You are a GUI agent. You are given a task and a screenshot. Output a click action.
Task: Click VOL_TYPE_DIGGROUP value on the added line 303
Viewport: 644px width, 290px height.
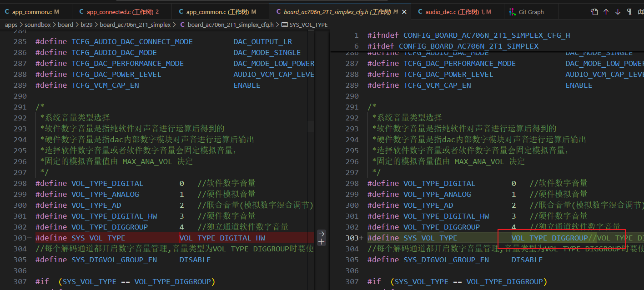pyautogui.click(x=549, y=238)
